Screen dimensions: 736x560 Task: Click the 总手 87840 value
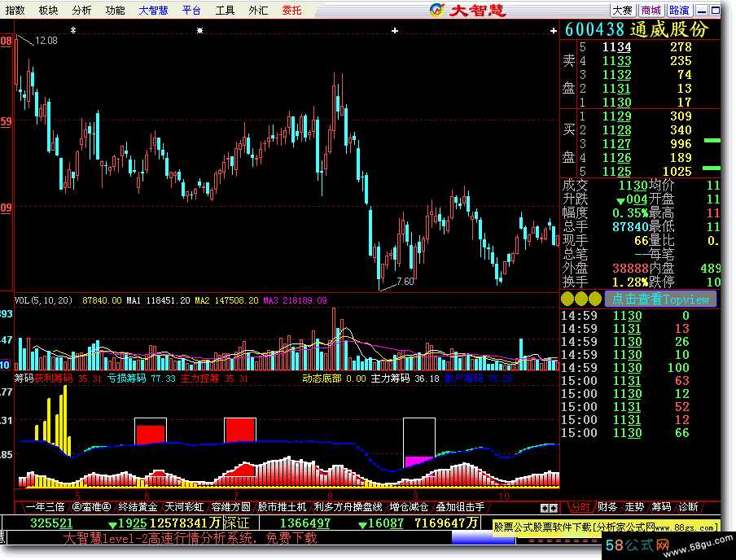tap(630, 227)
